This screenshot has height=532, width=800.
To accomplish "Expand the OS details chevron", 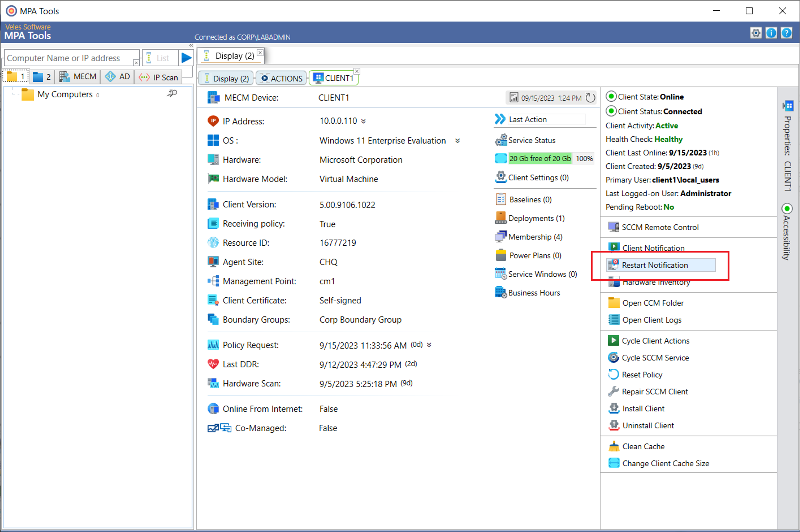I will click(457, 141).
